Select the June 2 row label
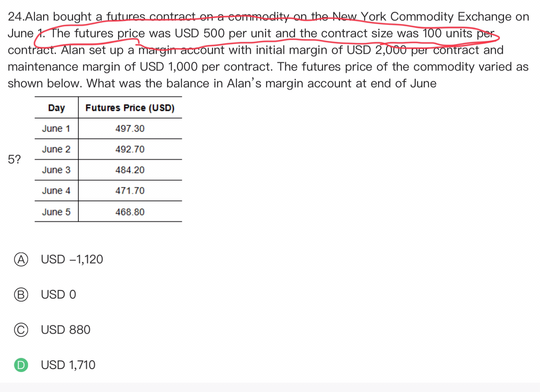 (x=56, y=150)
